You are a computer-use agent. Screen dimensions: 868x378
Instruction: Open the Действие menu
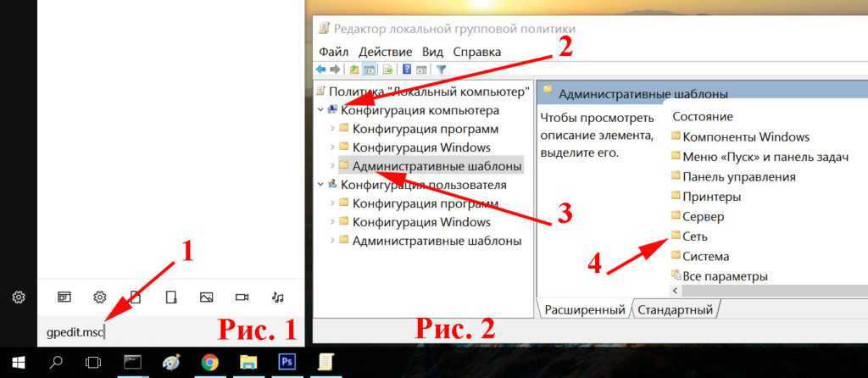tap(385, 52)
